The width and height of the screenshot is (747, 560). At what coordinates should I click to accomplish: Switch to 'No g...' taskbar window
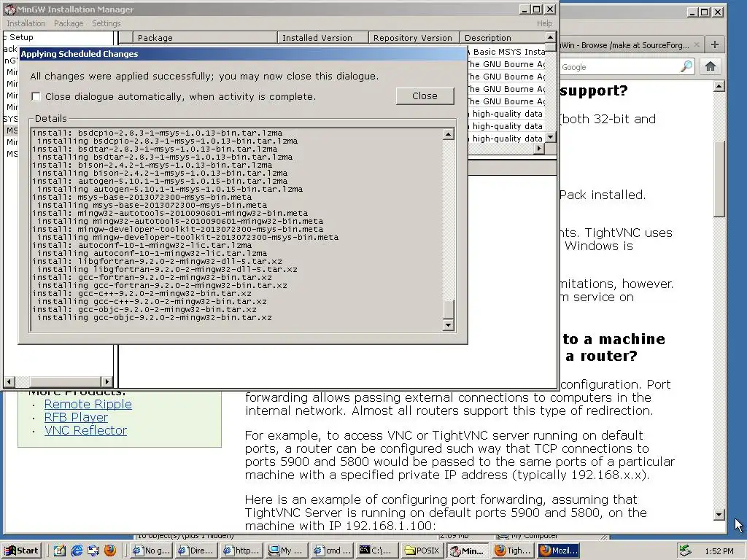pyautogui.click(x=152, y=551)
